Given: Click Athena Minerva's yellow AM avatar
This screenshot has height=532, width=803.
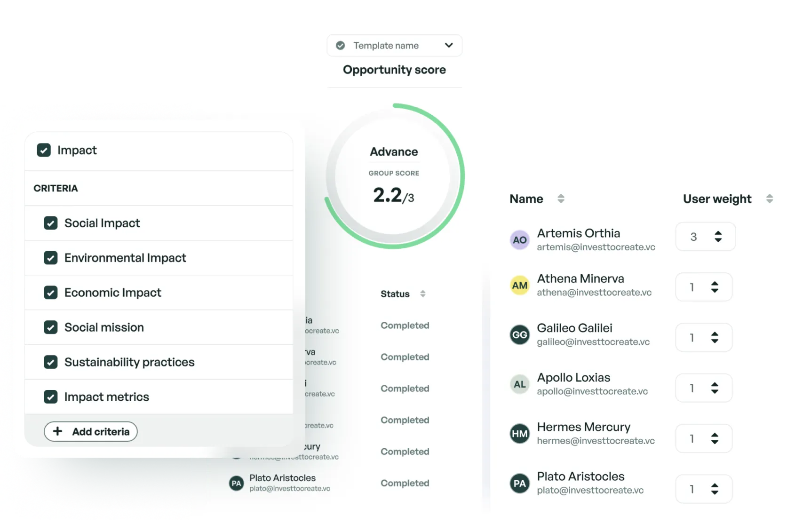Looking at the screenshot, I should click(519, 286).
